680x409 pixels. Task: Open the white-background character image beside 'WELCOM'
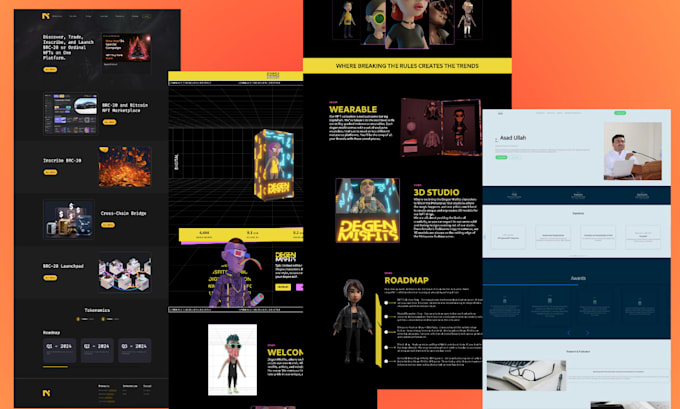click(232, 360)
